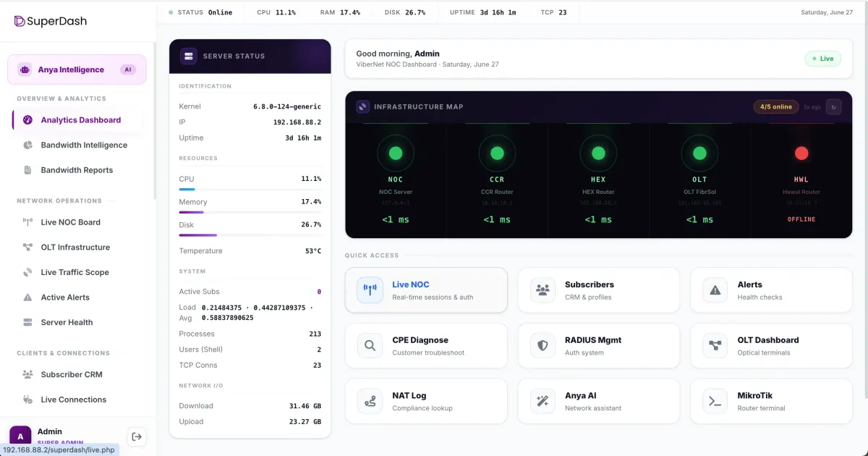Click the 4/5 online badge
Viewport: 868px width, 456px height.
[x=776, y=106]
